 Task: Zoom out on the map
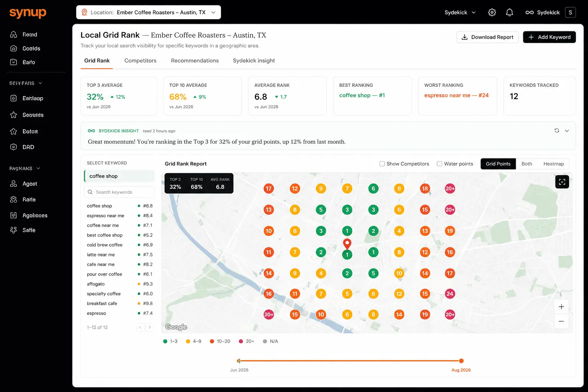click(x=561, y=321)
